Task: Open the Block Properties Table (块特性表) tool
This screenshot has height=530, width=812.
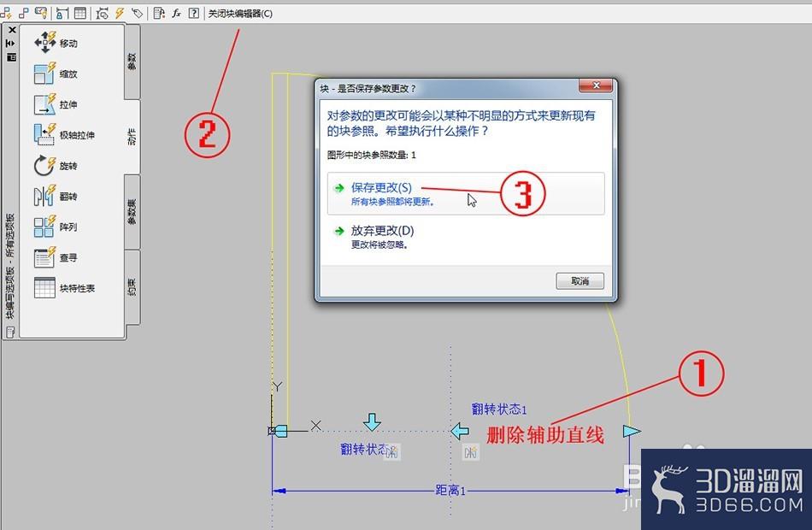Action: click(64, 288)
